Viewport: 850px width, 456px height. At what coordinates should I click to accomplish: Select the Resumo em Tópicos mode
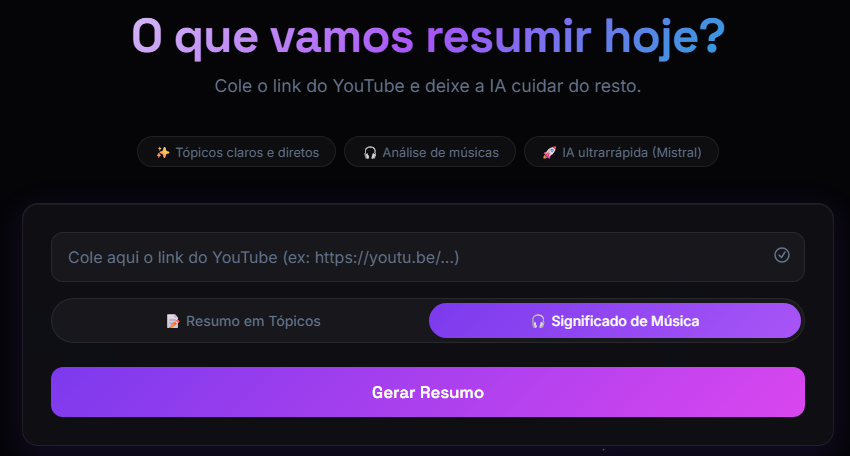[x=243, y=321]
